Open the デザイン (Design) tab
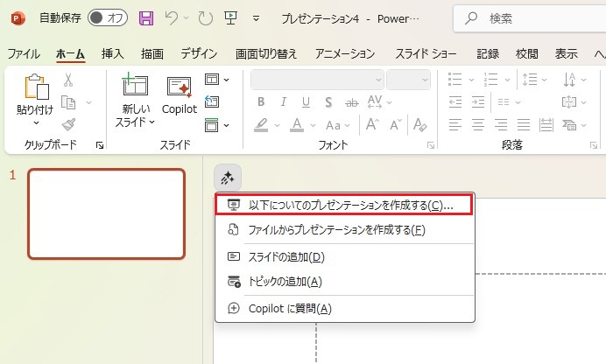Image resolution: width=606 pixels, height=364 pixels. pyautogui.click(x=199, y=53)
